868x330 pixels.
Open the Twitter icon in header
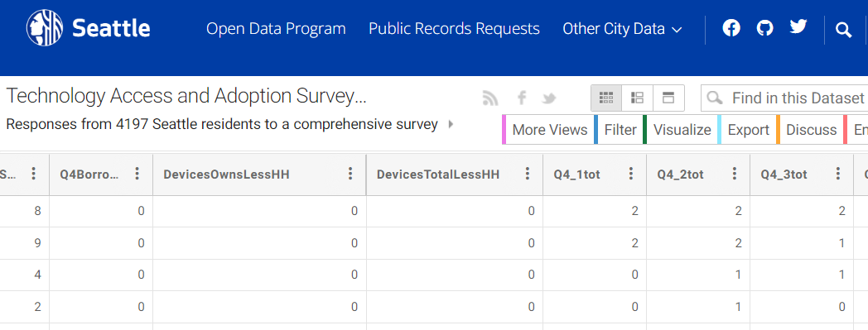[798, 26]
